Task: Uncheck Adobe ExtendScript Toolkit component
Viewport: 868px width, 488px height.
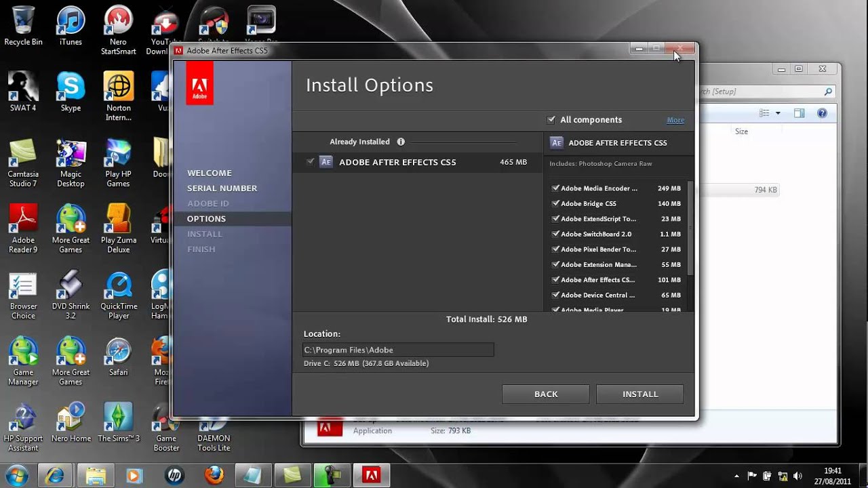Action: coord(555,219)
